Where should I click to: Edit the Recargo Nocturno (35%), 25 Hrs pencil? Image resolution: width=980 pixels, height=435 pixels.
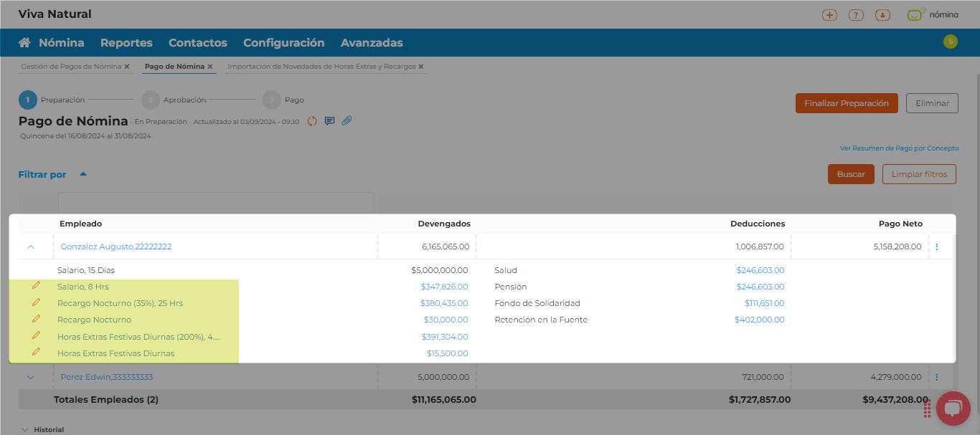36,302
